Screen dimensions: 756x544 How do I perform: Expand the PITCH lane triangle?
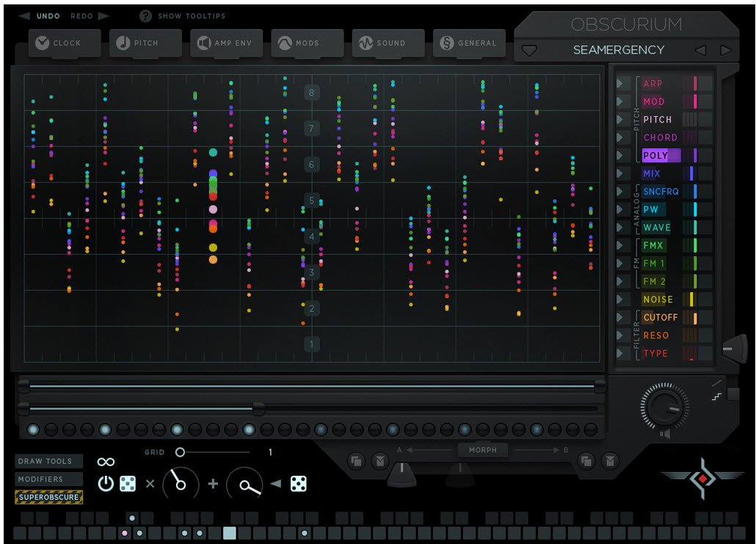(x=621, y=120)
